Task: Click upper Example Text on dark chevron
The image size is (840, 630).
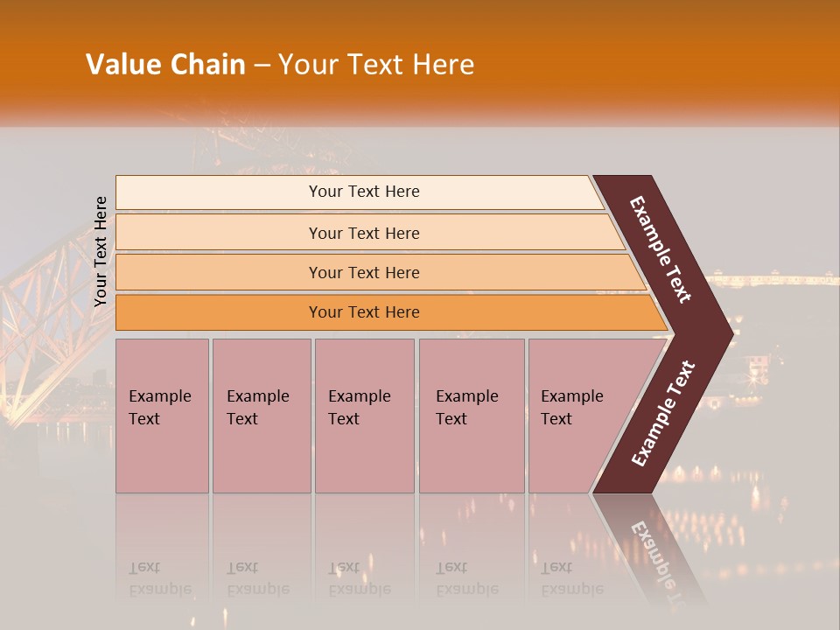Action: (660, 249)
